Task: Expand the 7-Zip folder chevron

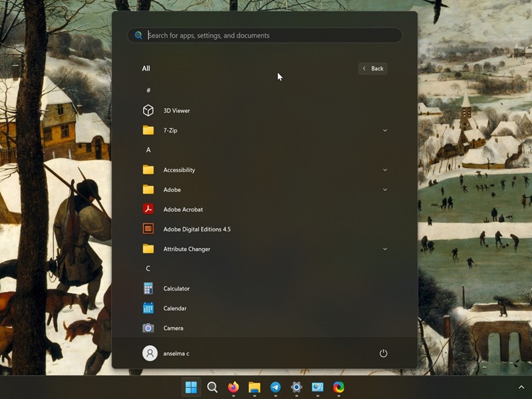Action: pyautogui.click(x=385, y=130)
